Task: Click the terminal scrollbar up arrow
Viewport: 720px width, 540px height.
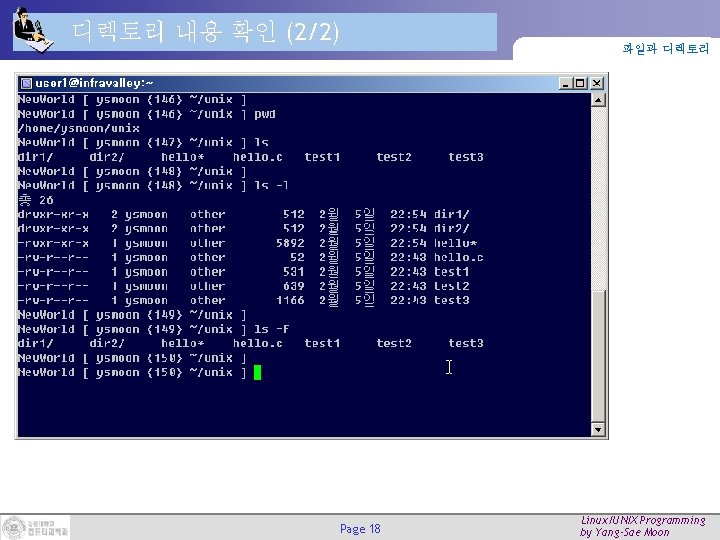Action: coord(598,100)
